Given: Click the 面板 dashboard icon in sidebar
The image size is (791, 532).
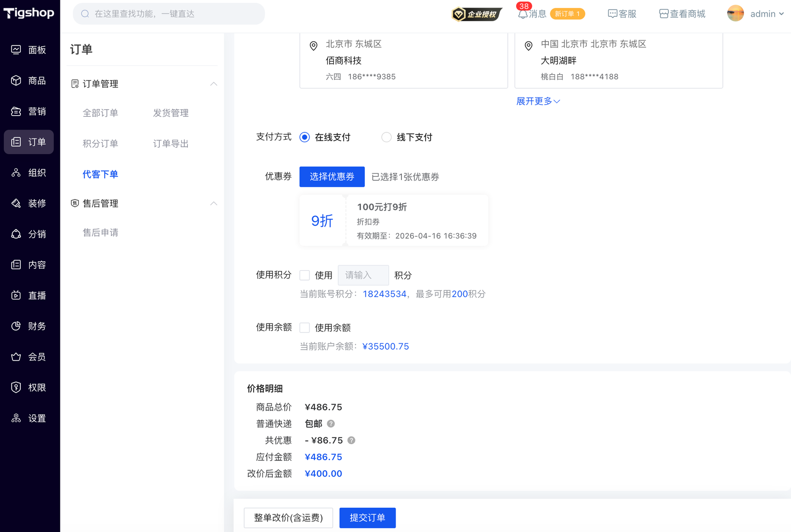Looking at the screenshot, I should click(x=16, y=50).
